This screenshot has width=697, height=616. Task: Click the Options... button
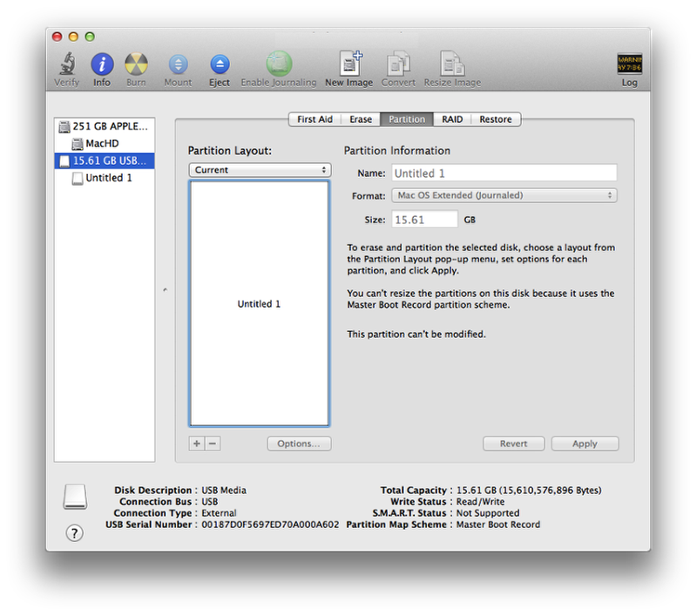coord(299,443)
